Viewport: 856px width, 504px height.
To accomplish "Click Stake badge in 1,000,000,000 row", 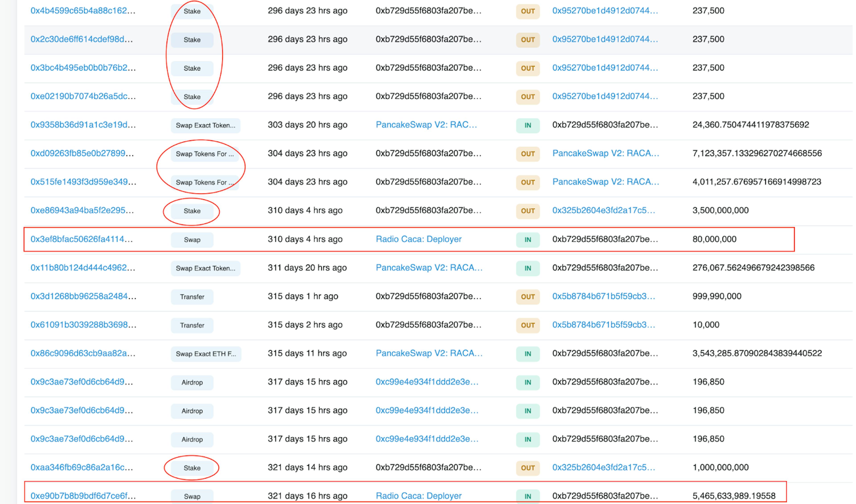I will tap(192, 468).
